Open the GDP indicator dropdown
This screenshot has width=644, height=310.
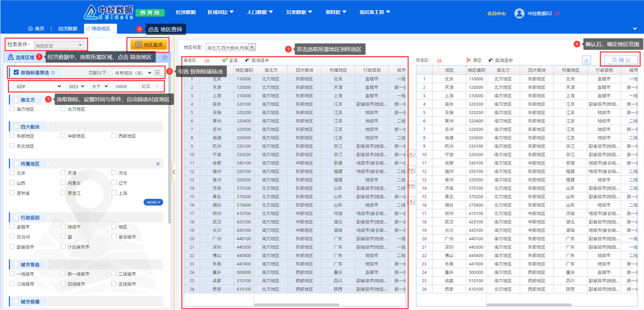pyautogui.click(x=38, y=87)
